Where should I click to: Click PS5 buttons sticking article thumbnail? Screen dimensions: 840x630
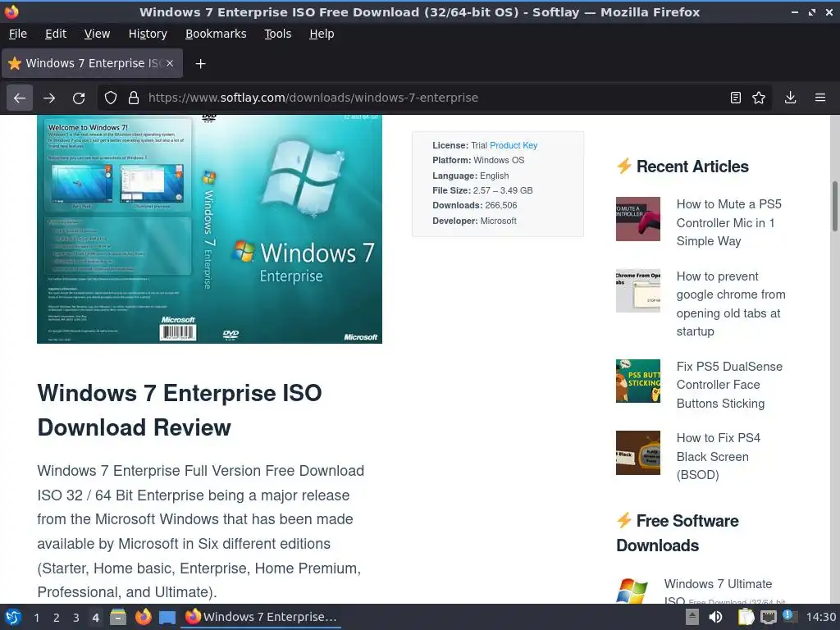coord(638,381)
